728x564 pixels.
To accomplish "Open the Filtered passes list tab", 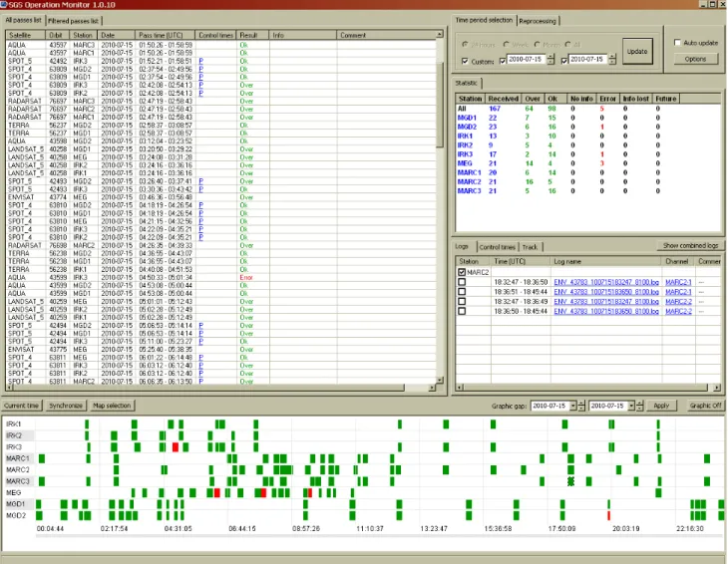I will (74, 21).
